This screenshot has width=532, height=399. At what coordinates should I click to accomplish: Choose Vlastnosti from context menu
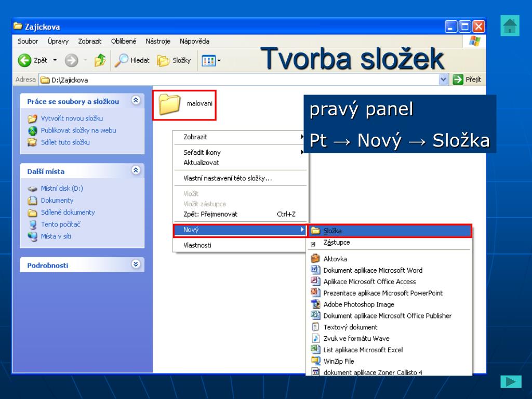pos(240,245)
